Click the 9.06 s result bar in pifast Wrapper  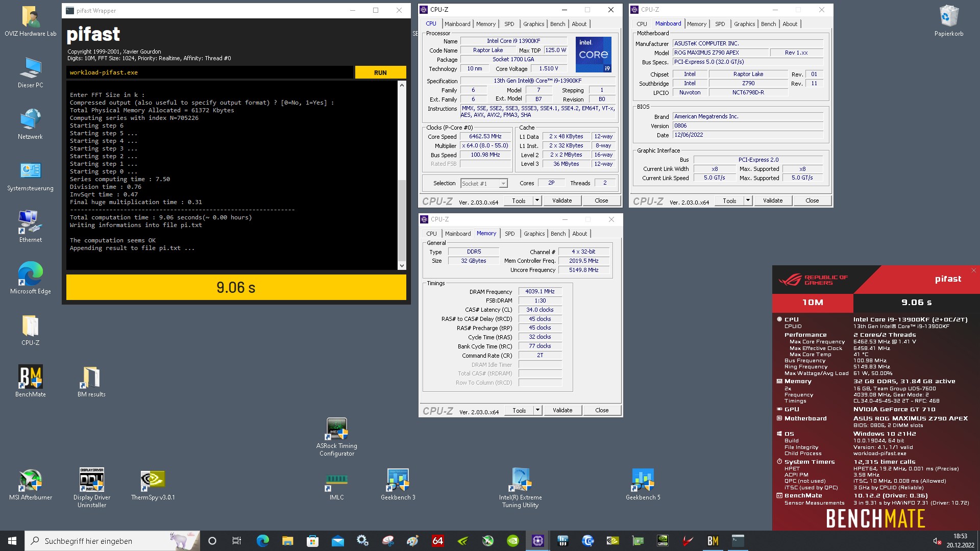click(236, 287)
